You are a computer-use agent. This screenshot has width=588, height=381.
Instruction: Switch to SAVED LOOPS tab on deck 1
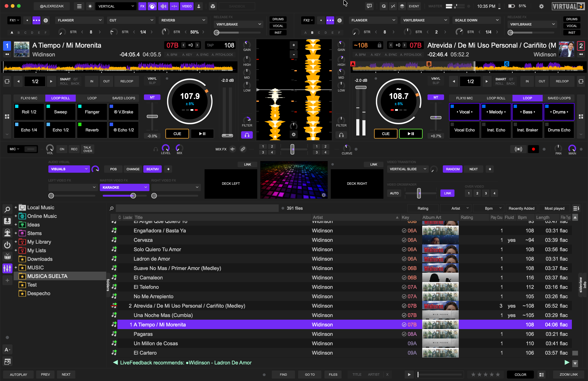(124, 98)
